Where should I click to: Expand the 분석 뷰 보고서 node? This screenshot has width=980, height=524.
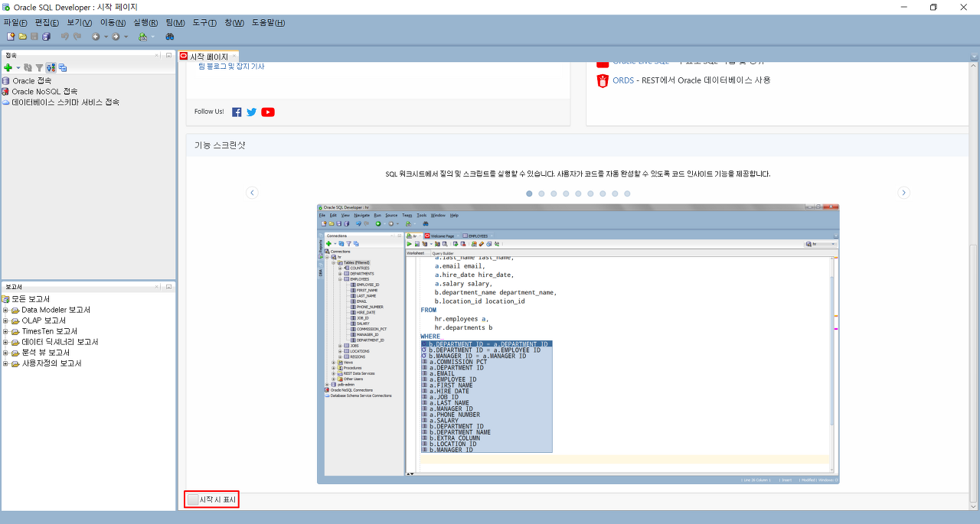5,353
